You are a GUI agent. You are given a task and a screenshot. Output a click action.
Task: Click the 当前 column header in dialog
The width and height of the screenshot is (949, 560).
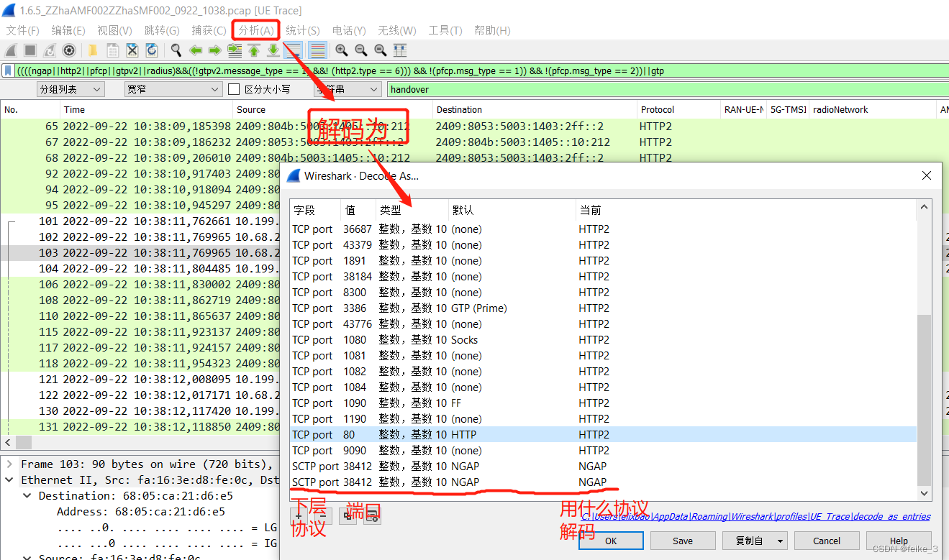(x=745, y=210)
